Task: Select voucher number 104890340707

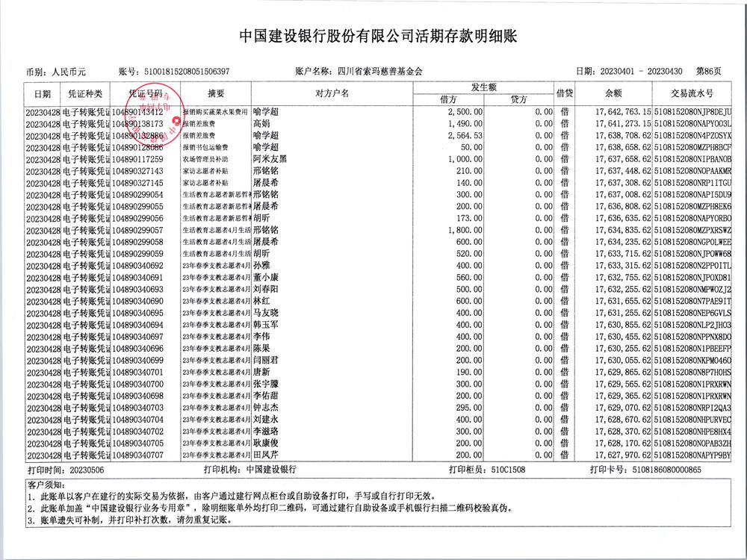Action: (x=137, y=455)
